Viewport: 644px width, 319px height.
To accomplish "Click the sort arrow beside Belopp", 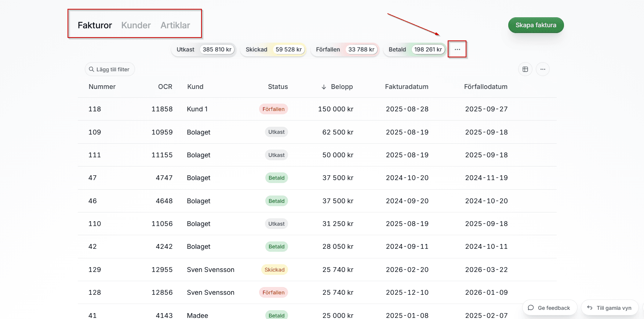I will coord(324,87).
